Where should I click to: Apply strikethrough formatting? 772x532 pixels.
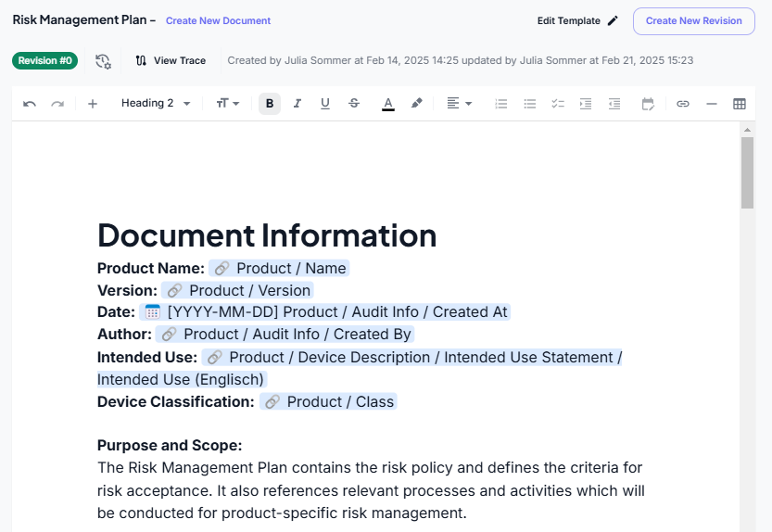[354, 104]
